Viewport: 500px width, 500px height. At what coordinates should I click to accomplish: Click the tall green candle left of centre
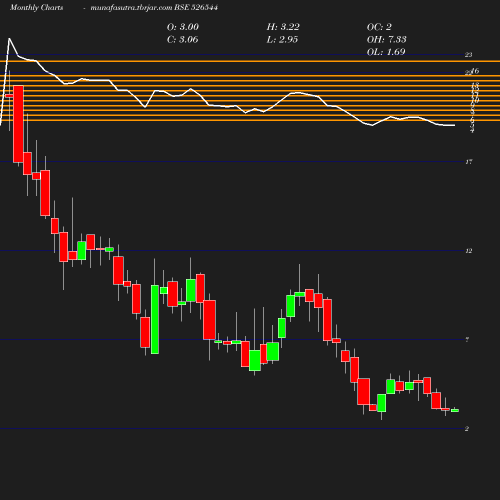pyautogui.click(x=155, y=319)
